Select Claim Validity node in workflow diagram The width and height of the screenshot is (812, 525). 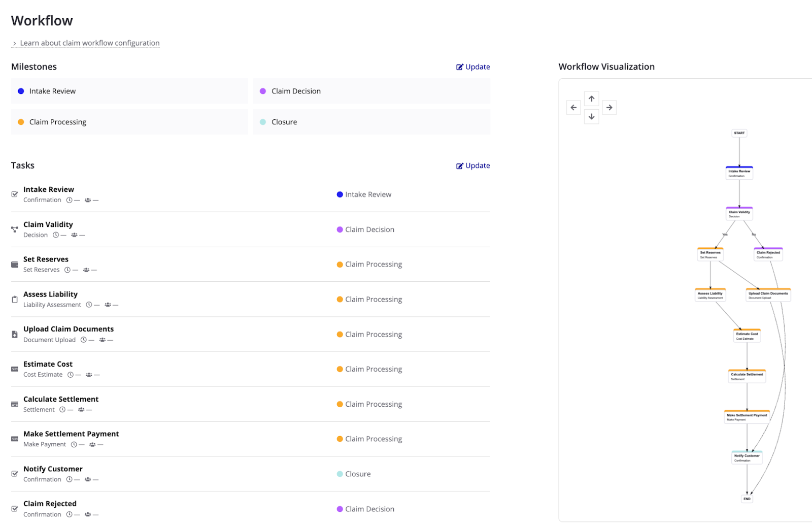point(739,213)
